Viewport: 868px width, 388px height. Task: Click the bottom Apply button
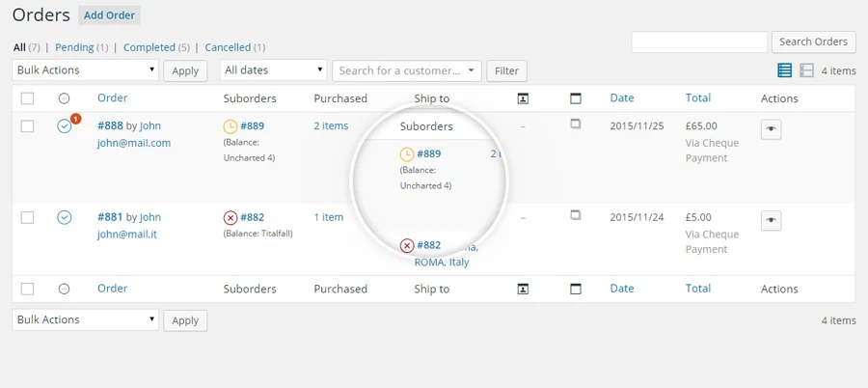pos(185,320)
